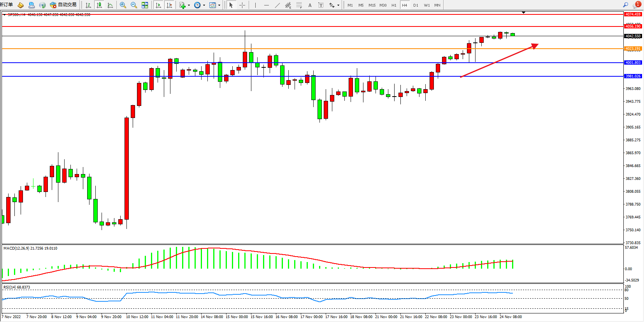Screen dimensions: 644x322
Task: Expand the Periods clock dropdown arrow
Action: (x=204, y=5)
